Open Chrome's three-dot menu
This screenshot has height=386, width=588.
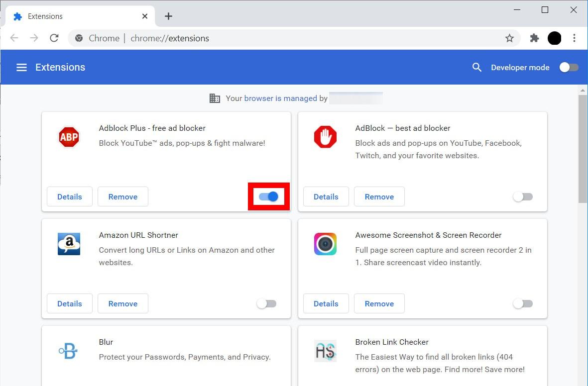click(575, 38)
